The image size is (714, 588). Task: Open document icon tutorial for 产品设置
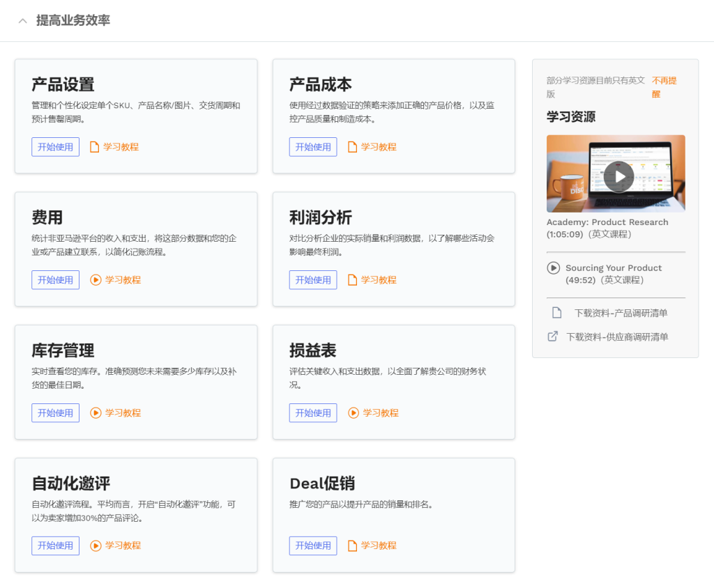coord(94,146)
